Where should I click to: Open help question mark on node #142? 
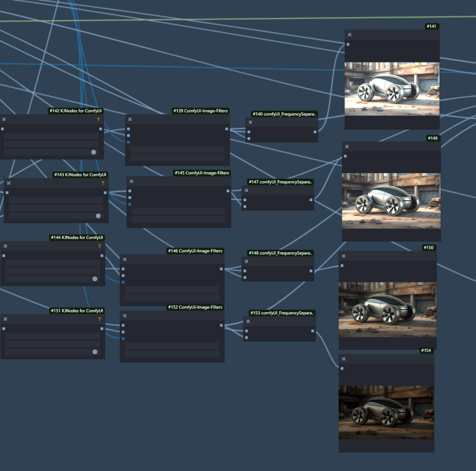[x=98, y=119]
